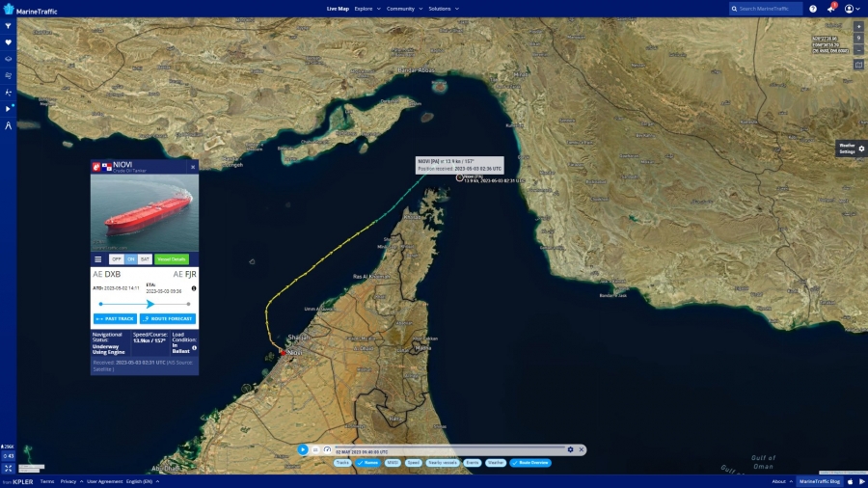This screenshot has width=868, height=488.
Task: Click the zoom in plus button
Action: click(858, 26)
